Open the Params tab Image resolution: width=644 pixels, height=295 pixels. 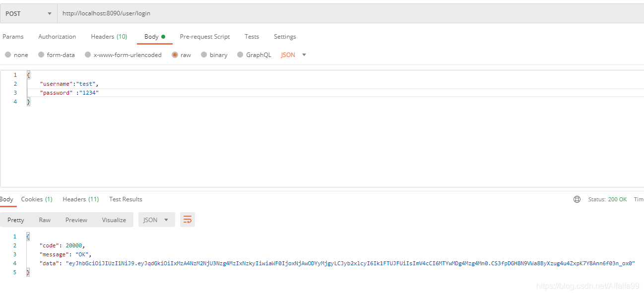click(13, 37)
